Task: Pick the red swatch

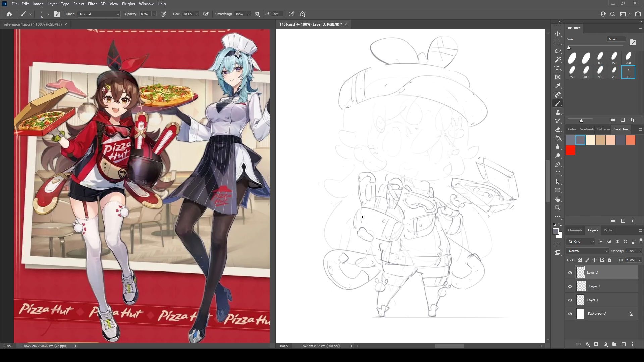Action: point(570,150)
